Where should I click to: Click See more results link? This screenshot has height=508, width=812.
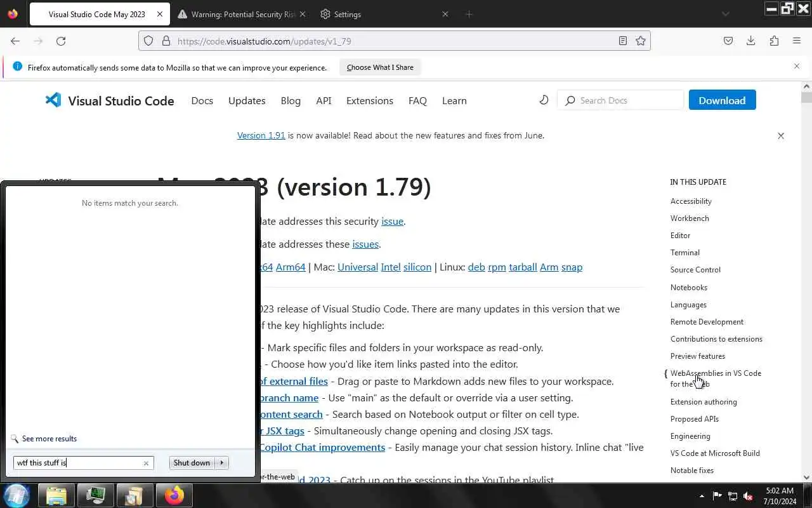point(49,439)
